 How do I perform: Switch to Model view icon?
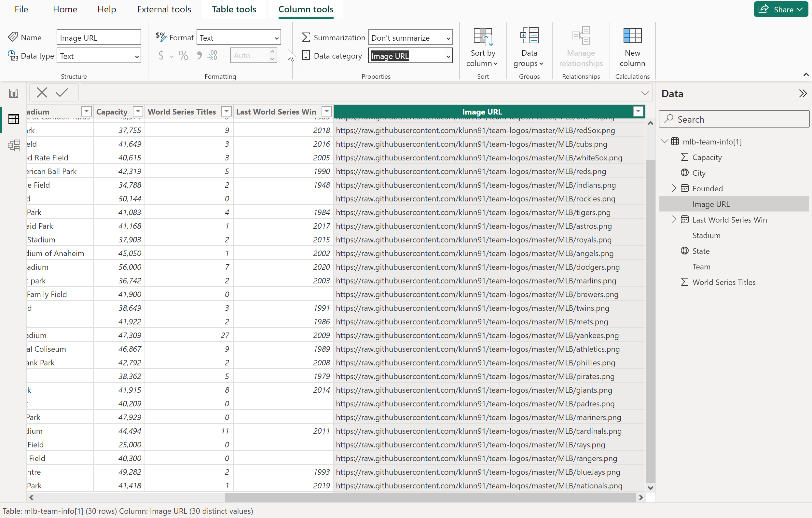(13, 145)
